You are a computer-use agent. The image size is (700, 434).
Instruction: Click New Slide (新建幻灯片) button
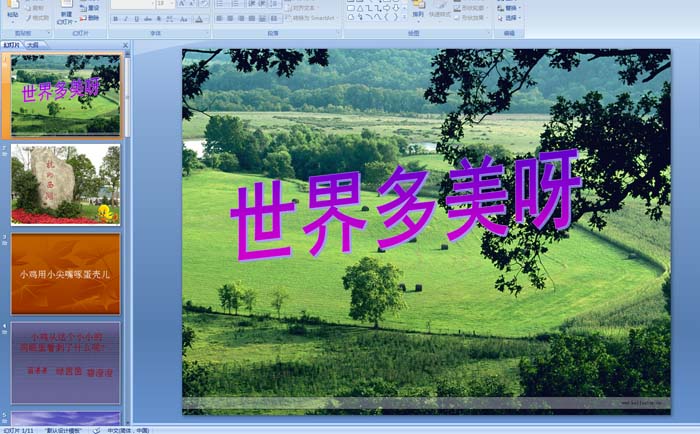[x=66, y=13]
